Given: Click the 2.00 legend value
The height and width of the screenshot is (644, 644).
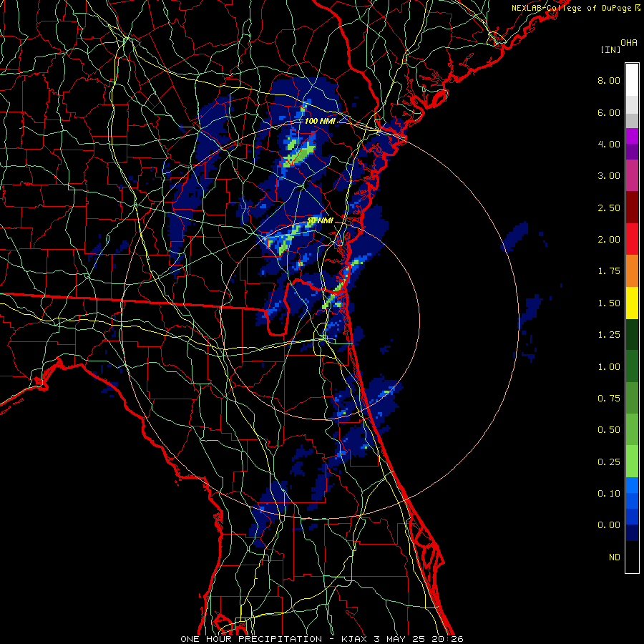Looking at the screenshot, I should click(609, 240).
